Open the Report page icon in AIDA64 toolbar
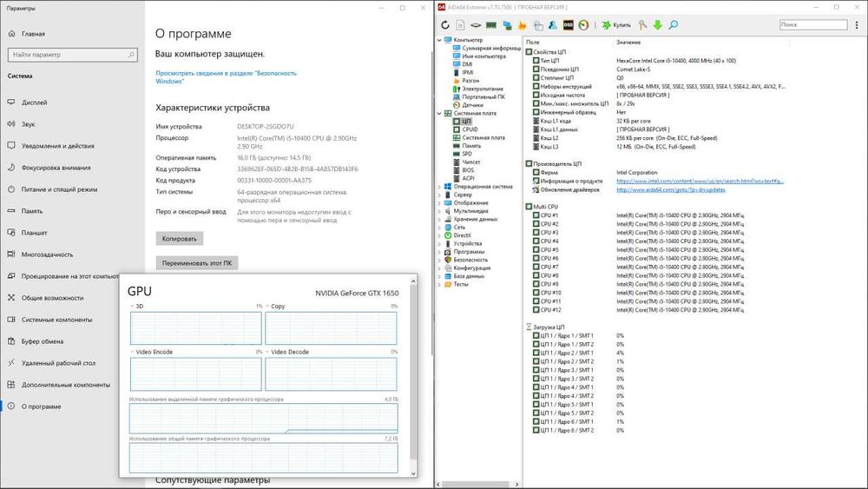 coord(461,25)
